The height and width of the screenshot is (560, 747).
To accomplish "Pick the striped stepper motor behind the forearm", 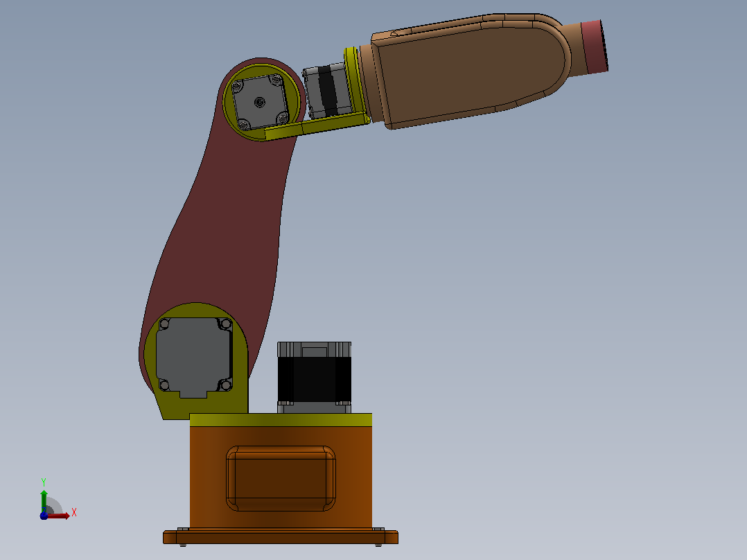I will point(327,91).
